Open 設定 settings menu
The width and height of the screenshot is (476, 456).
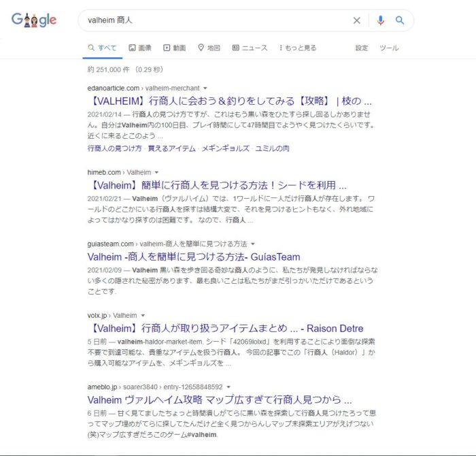click(362, 48)
